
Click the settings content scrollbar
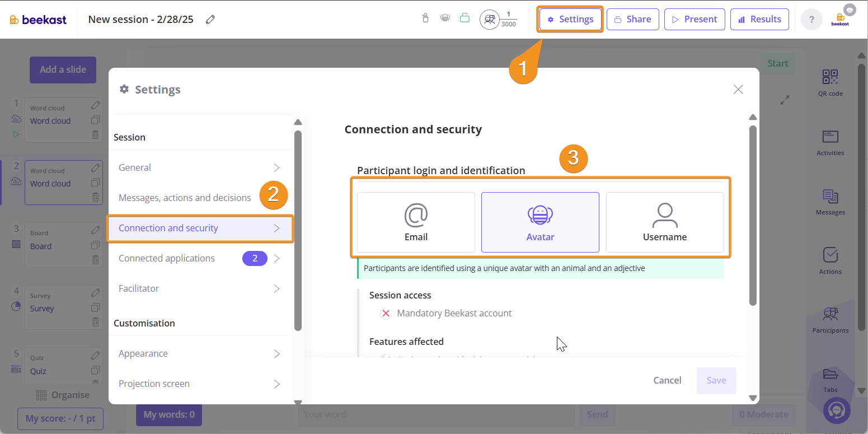coord(753,216)
